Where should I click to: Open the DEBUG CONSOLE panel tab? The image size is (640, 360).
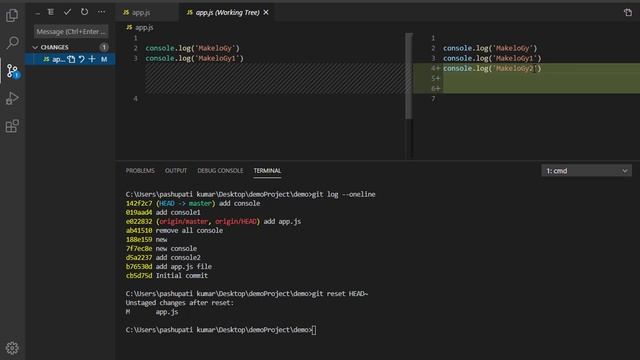(220, 171)
